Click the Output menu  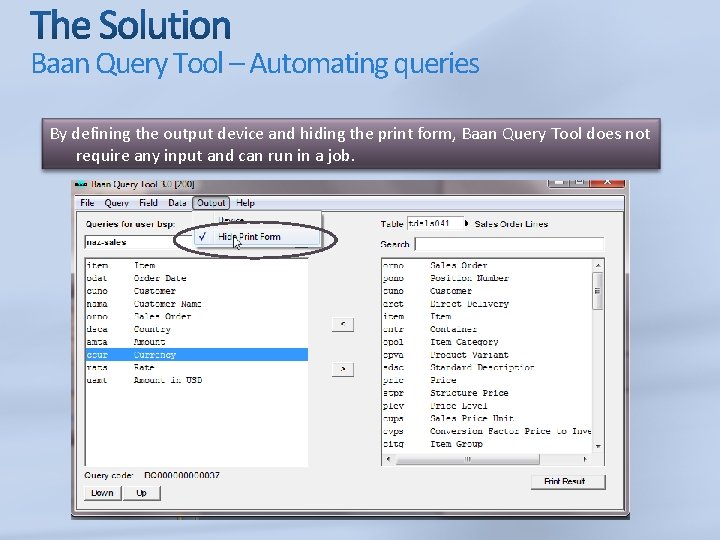click(x=211, y=203)
